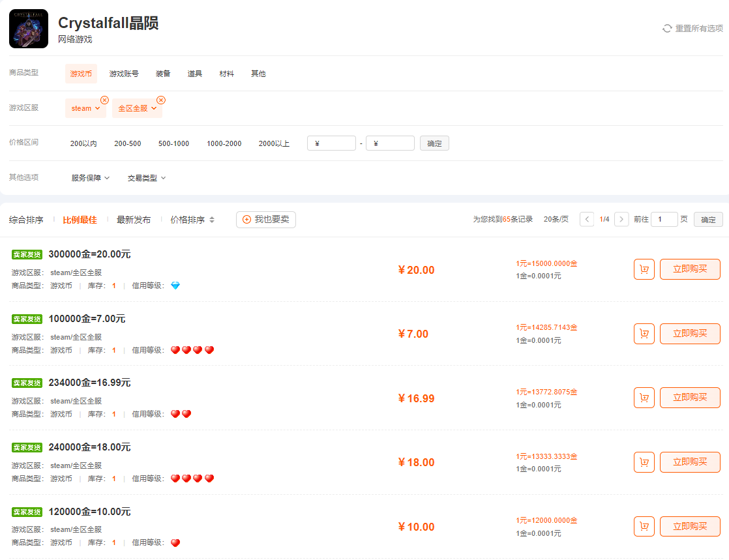Click the cart icon on the 300000金 listing
Viewport: 729px width, 560px height.
pos(644,269)
